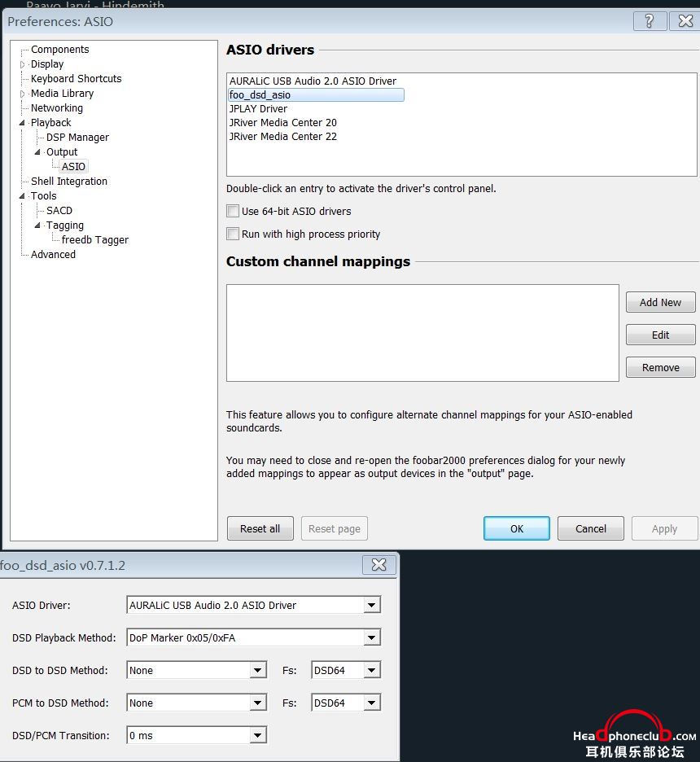The height and width of the screenshot is (762, 700).
Task: Select Tools in the preferences tree
Action: pos(44,196)
